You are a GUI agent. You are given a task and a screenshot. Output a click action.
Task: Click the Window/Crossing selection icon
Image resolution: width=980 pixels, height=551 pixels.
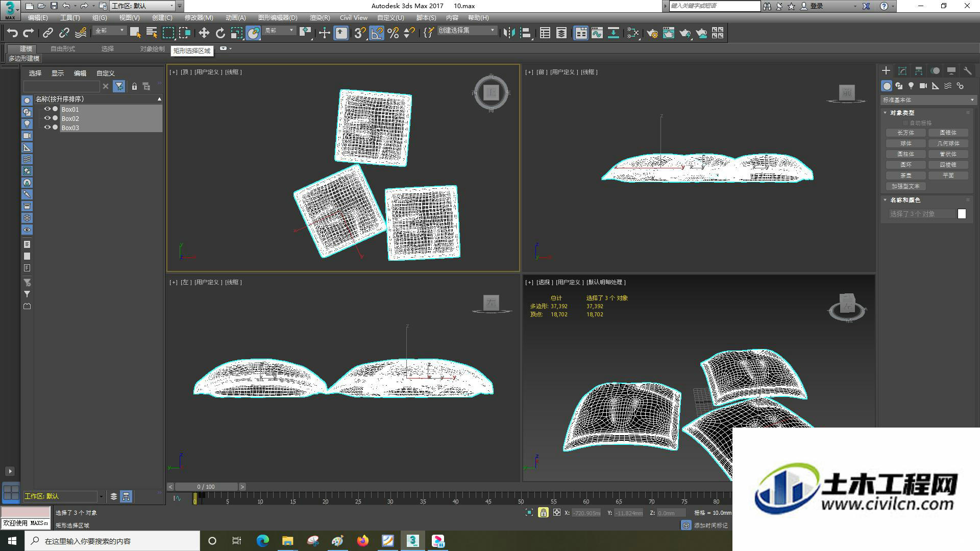coord(184,33)
